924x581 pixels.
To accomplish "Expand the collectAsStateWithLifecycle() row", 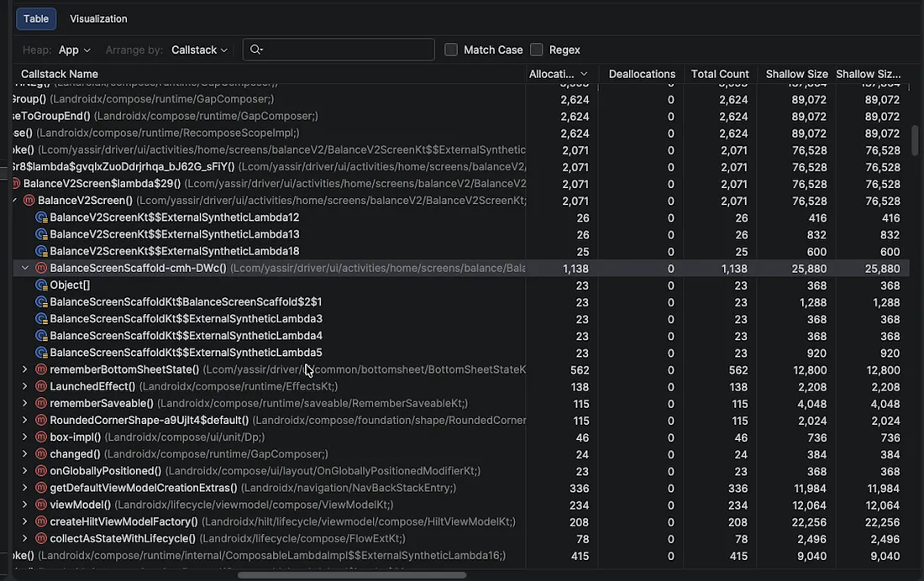I will 24,538.
